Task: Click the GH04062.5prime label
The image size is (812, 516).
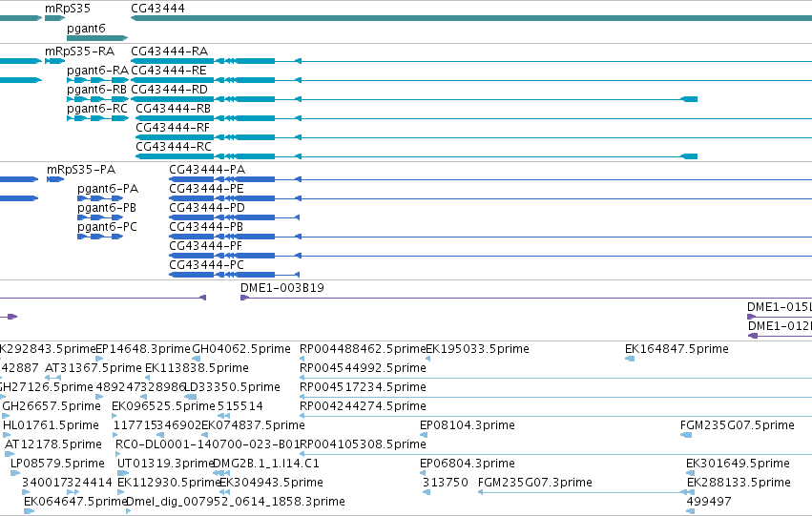Action: [x=241, y=349]
